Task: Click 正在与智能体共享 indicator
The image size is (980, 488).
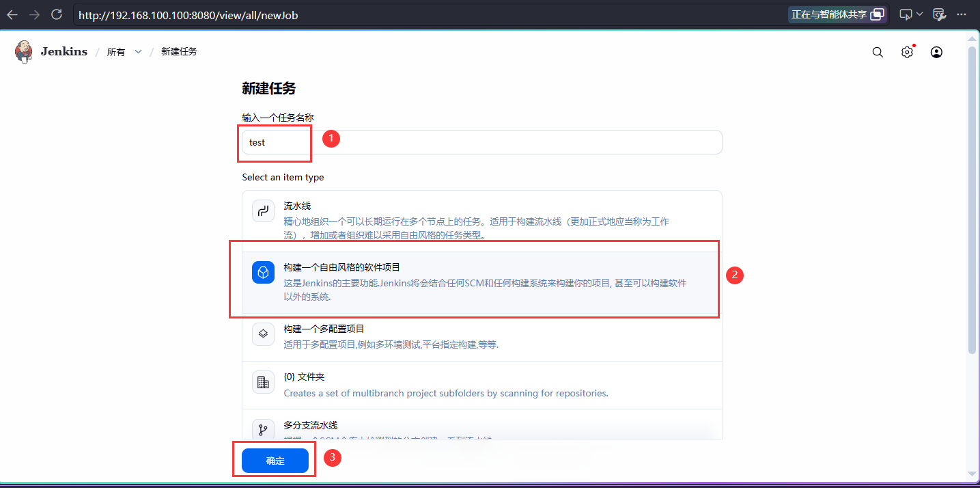Action: click(x=838, y=14)
